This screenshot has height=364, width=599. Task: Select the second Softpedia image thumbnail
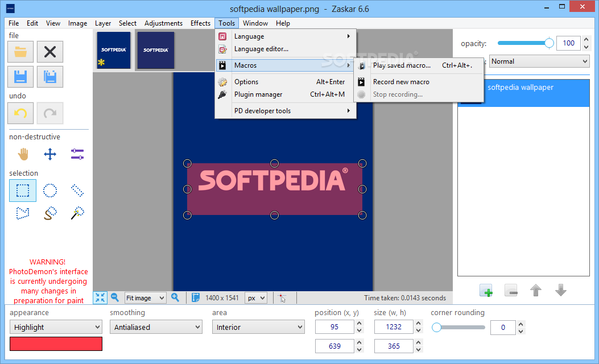155,50
